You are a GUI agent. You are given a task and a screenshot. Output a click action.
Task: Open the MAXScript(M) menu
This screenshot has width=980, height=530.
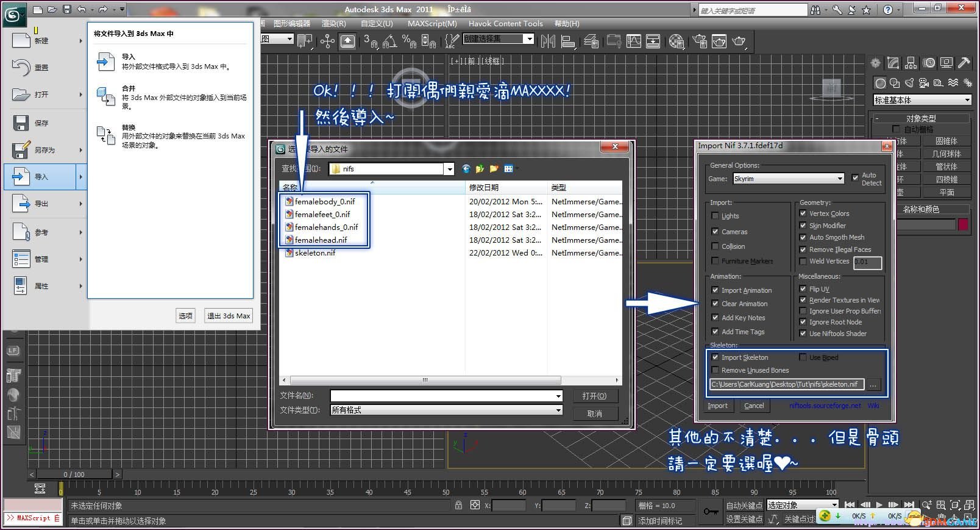pyautogui.click(x=432, y=23)
